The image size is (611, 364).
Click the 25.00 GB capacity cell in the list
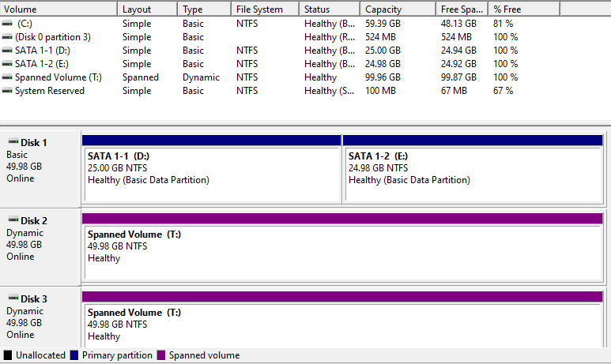point(383,51)
